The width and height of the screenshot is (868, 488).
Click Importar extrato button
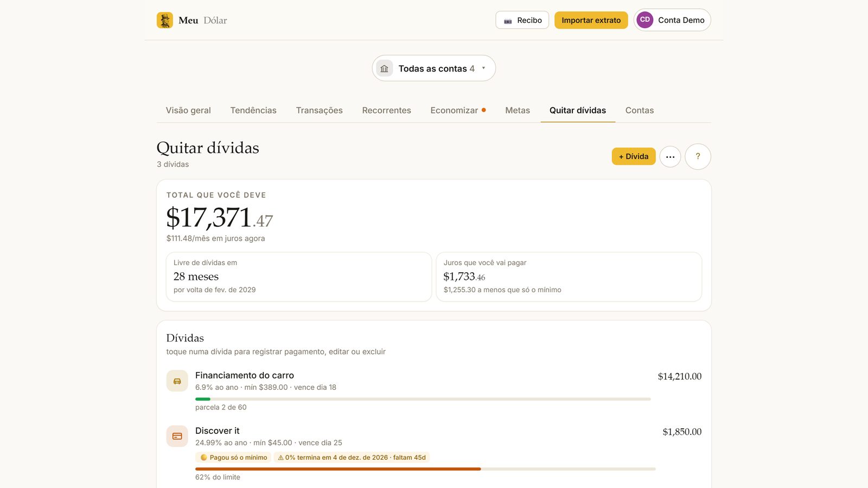(591, 20)
